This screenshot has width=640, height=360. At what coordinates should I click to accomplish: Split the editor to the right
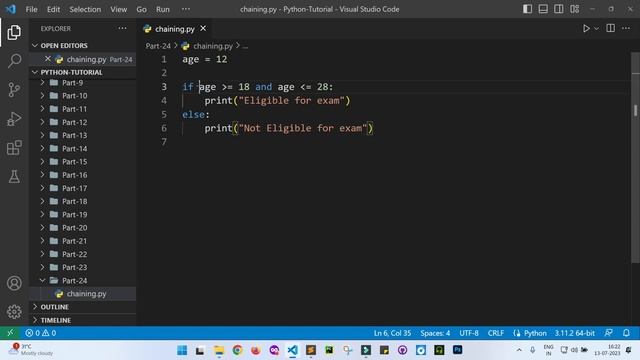pos(611,28)
